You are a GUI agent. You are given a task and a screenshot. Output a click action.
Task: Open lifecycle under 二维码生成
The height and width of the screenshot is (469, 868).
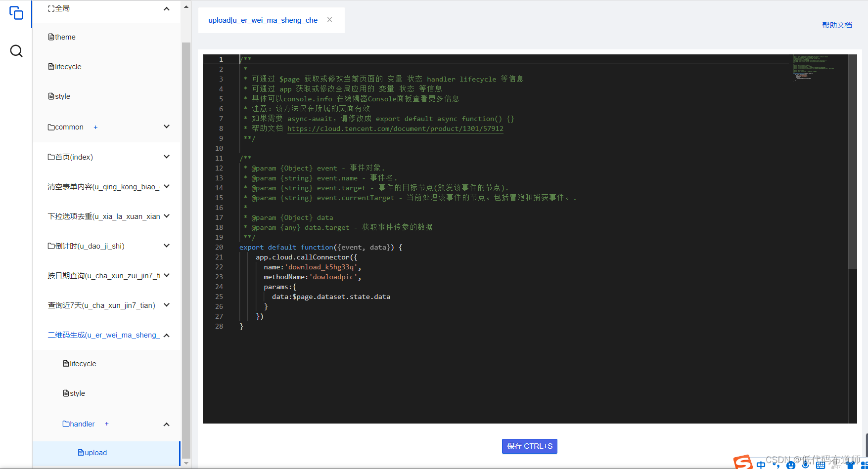coord(80,364)
